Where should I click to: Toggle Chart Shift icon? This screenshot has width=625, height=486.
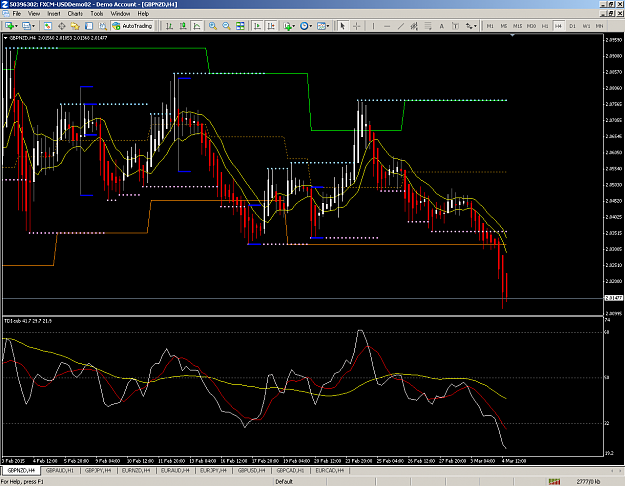click(x=271, y=26)
